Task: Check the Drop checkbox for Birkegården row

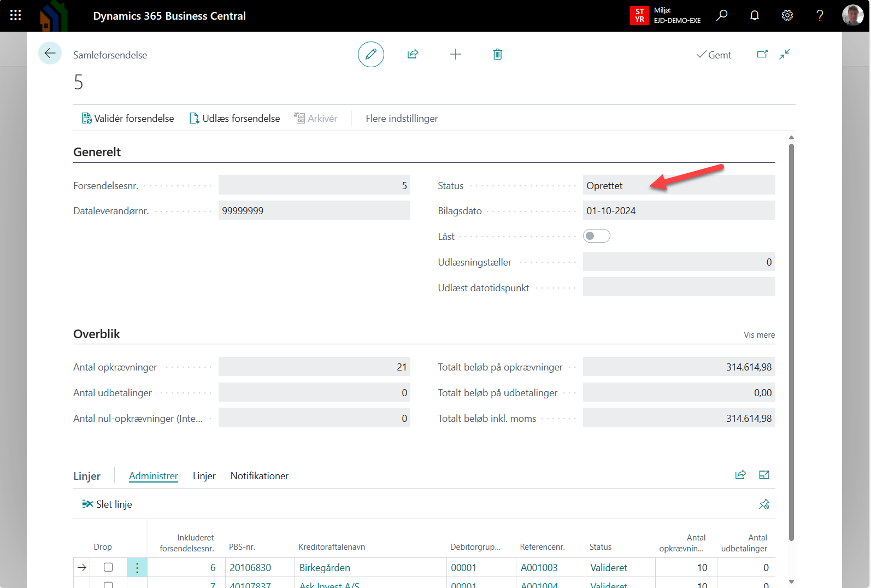Action: 108,567
